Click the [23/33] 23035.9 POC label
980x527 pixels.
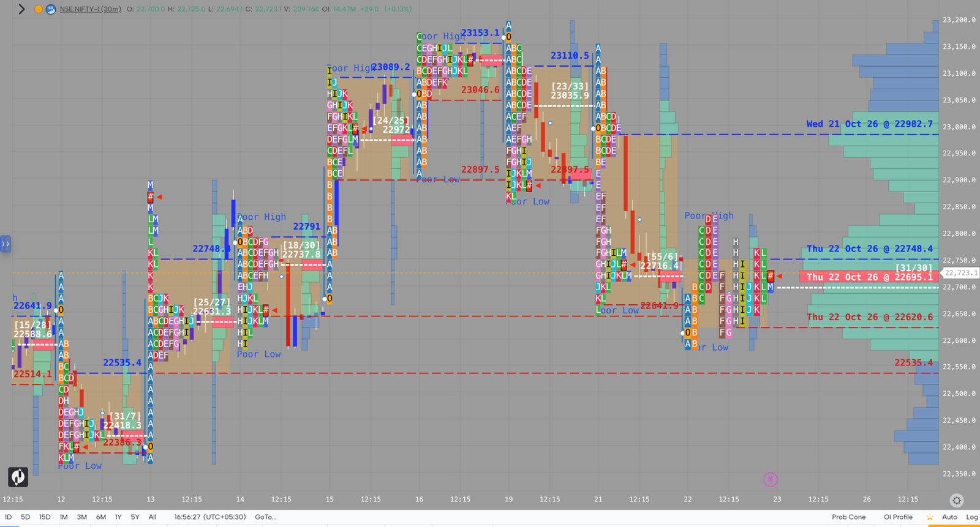click(x=570, y=91)
